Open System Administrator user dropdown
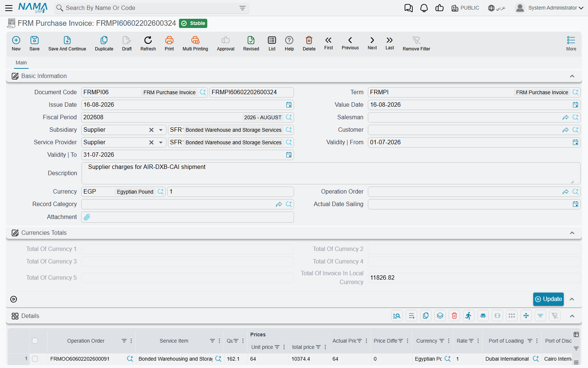Screen dimensions: 588x368 pos(549,8)
